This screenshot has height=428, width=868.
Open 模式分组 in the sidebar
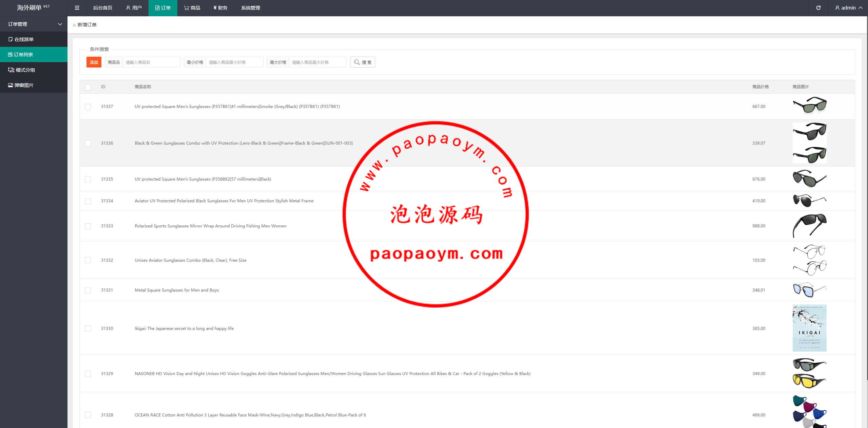(x=34, y=70)
